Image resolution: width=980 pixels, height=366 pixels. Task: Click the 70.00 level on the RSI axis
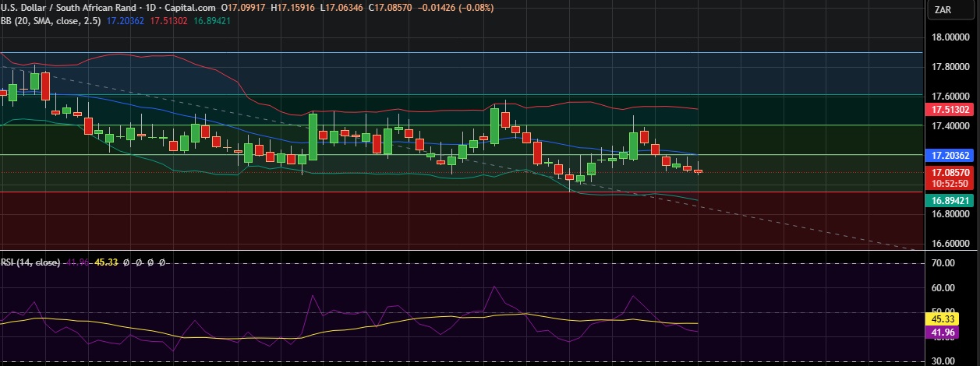click(x=945, y=264)
